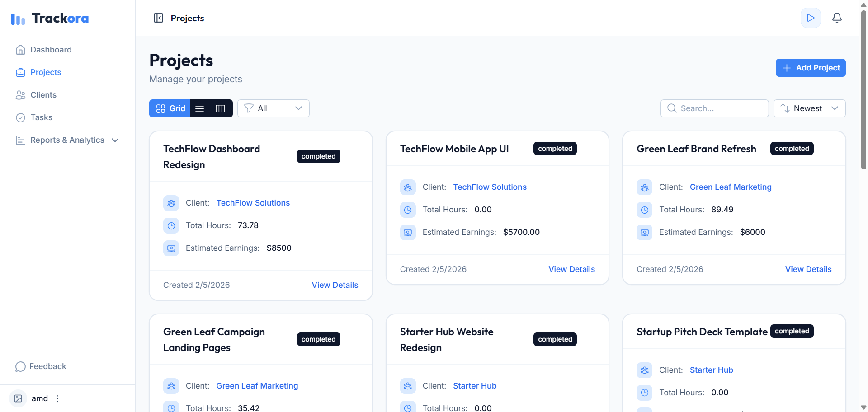Select the Grid view toggle
This screenshot has width=868, height=412.
[170, 108]
